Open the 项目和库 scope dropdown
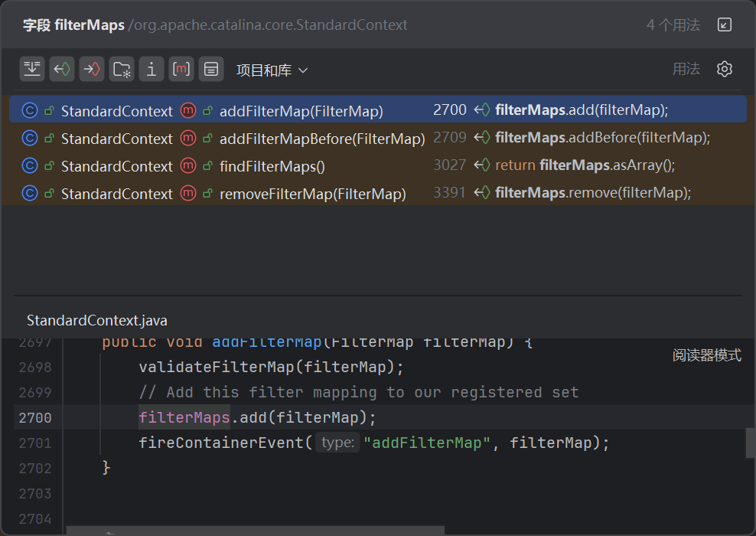The width and height of the screenshot is (756, 536). (x=272, y=70)
